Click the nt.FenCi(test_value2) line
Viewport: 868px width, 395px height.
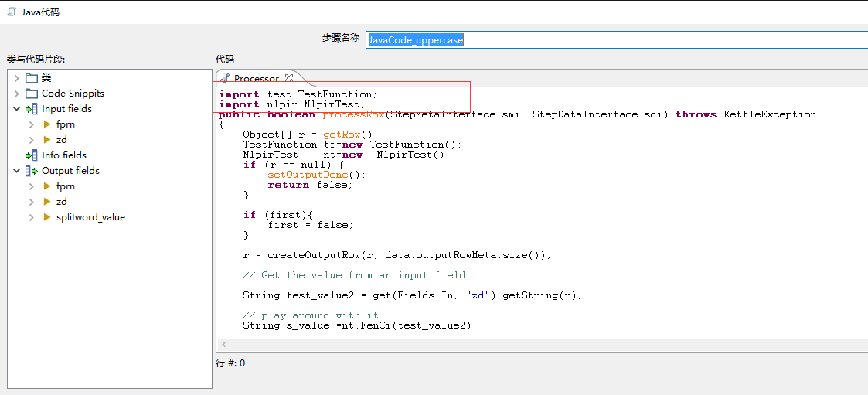pos(360,325)
